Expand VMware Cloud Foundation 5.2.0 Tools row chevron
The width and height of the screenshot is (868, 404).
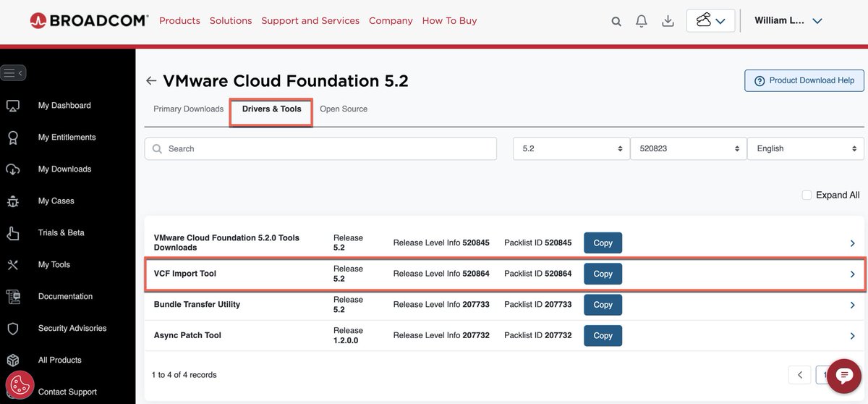[x=853, y=243]
